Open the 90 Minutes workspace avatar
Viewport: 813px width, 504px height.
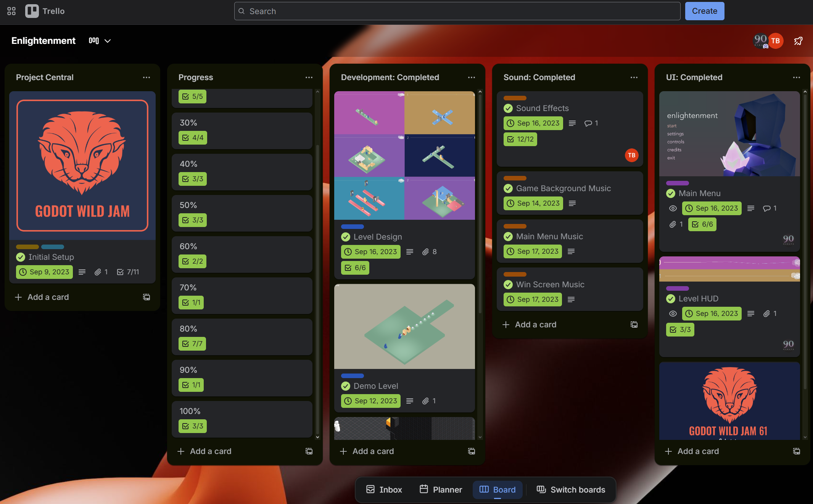pos(760,41)
